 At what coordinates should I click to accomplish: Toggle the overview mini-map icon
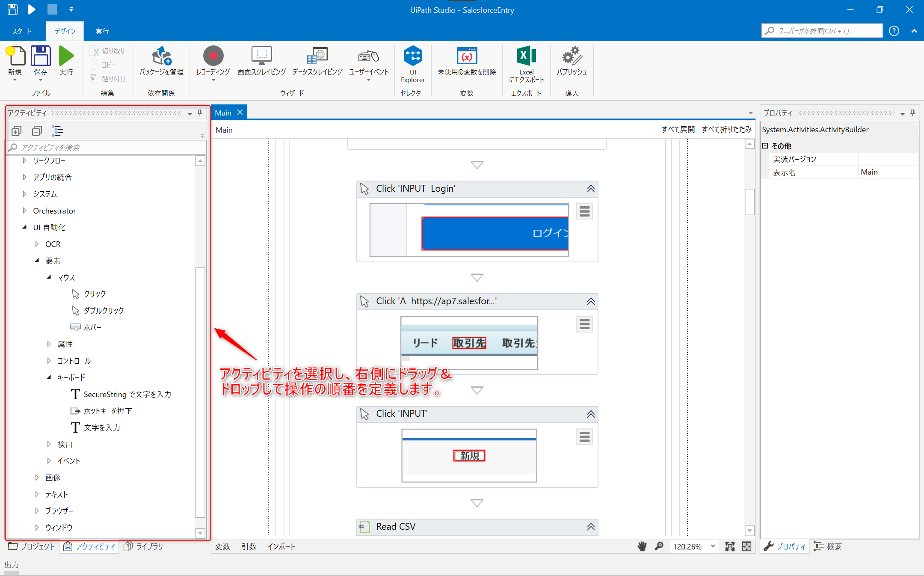point(746,546)
